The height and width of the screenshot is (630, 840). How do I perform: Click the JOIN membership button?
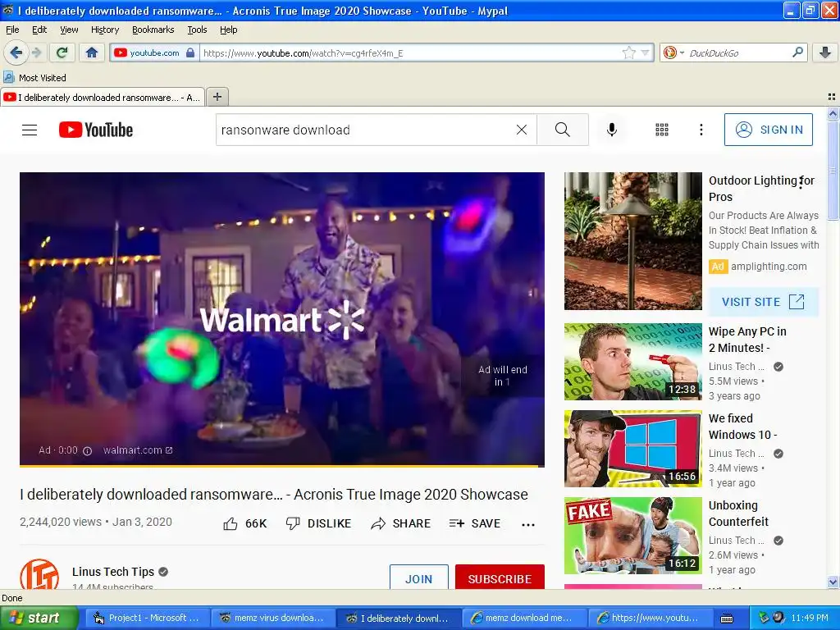pyautogui.click(x=419, y=577)
